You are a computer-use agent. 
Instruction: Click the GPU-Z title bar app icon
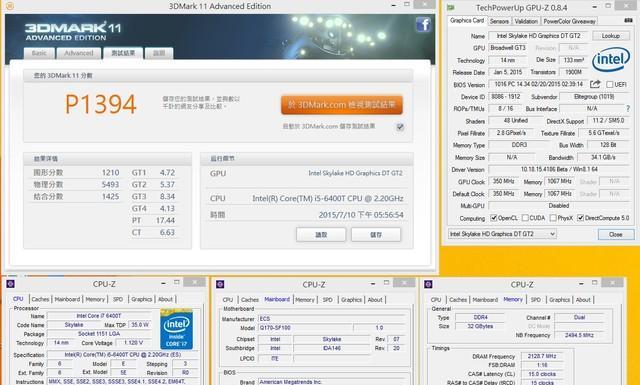451,7
